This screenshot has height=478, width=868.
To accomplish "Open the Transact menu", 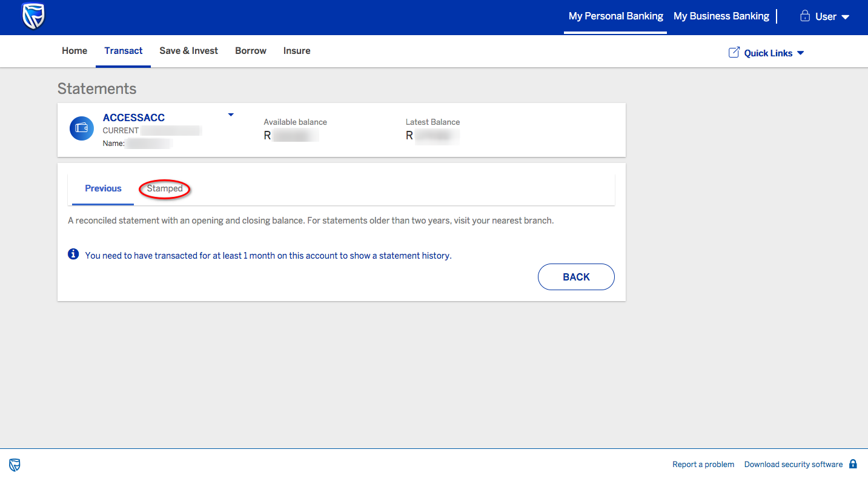I will click(x=124, y=51).
